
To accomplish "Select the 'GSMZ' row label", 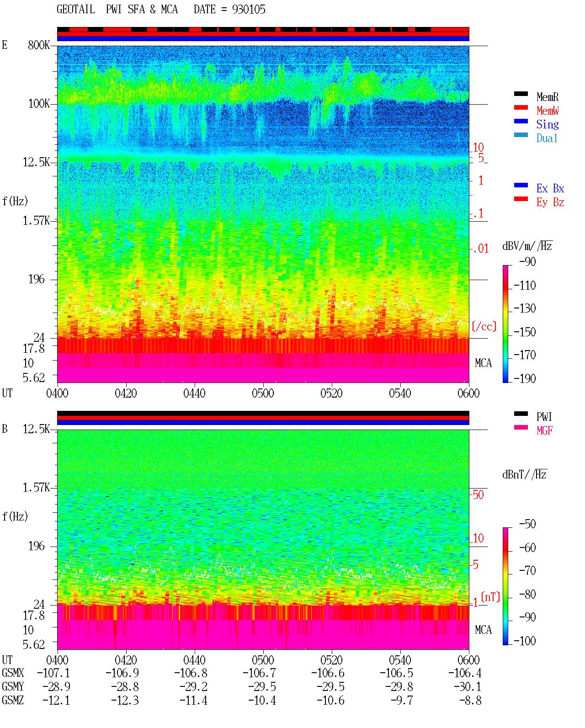I will 13,701.
